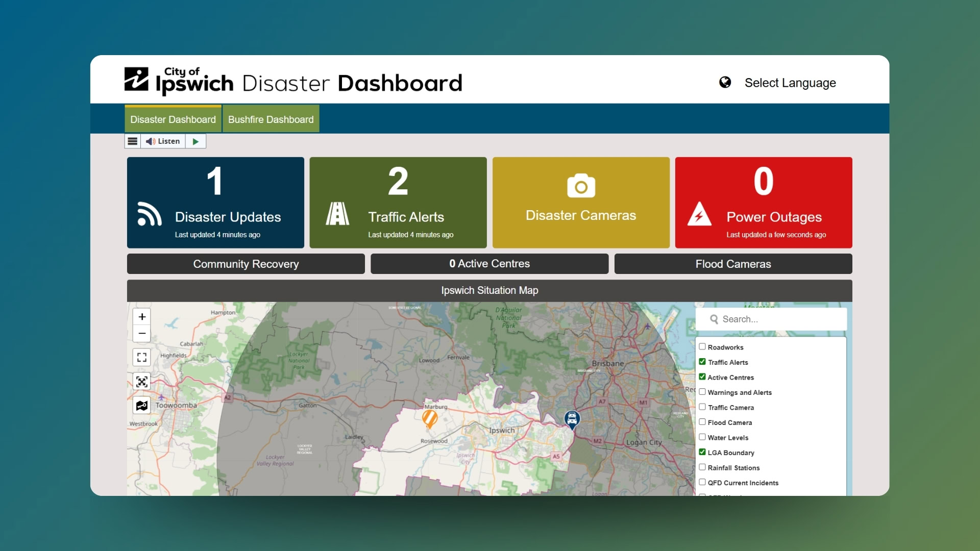Open the basemap switcher icon

(x=142, y=406)
